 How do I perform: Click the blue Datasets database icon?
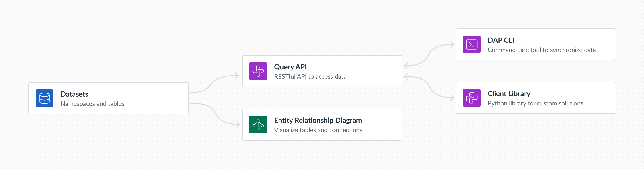click(x=44, y=98)
